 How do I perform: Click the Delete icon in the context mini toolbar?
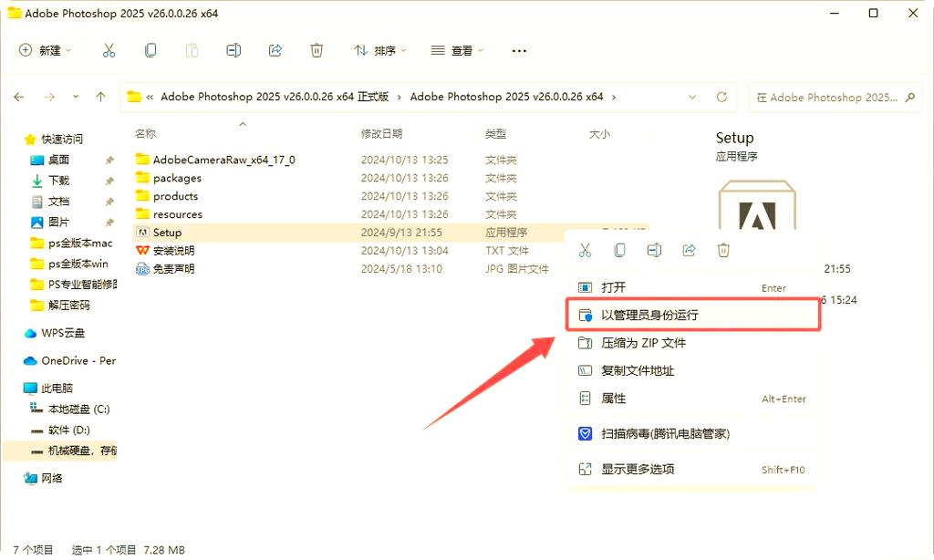tap(722, 249)
